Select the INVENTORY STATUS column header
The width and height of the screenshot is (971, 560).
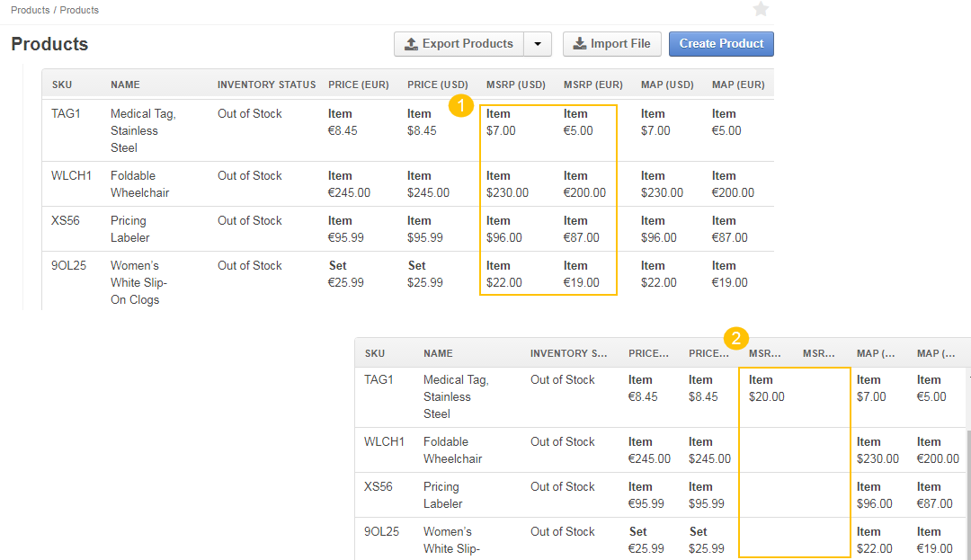tap(266, 85)
